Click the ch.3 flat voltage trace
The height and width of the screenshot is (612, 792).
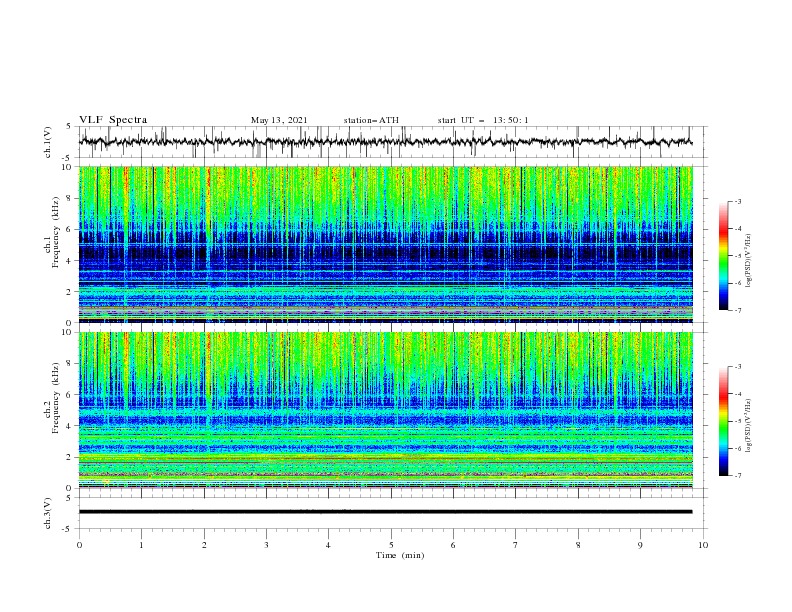385,512
